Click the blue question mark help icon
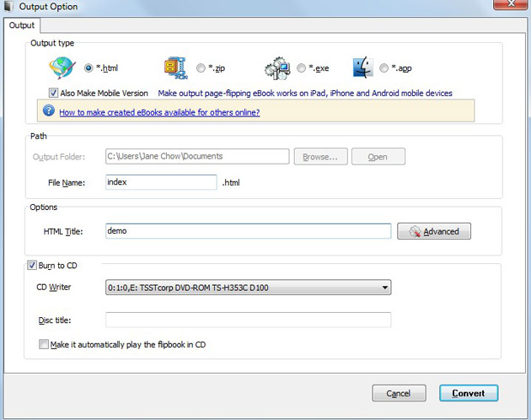The width and height of the screenshot is (531, 420). click(x=49, y=110)
